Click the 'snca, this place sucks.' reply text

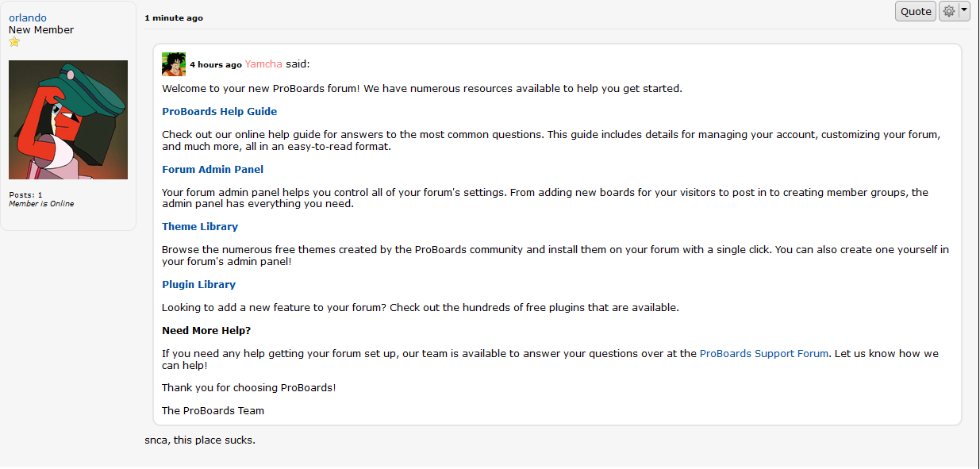pos(200,440)
